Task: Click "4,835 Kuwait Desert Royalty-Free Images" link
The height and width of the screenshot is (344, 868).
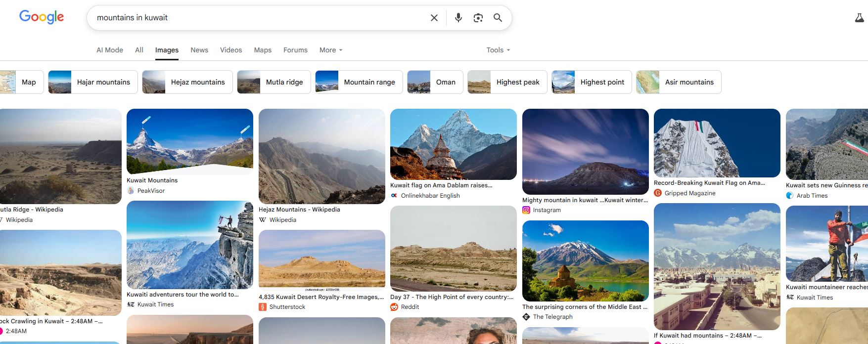Action: [x=321, y=297]
